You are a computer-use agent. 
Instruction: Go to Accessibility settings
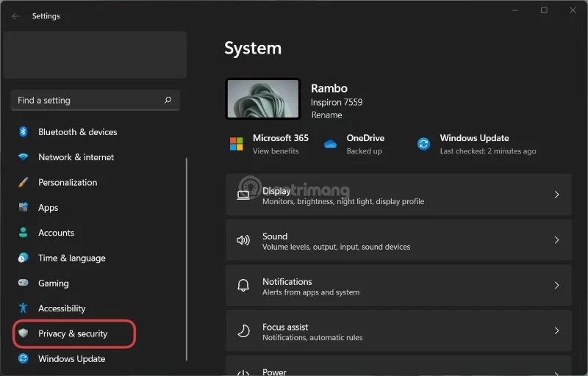point(62,308)
